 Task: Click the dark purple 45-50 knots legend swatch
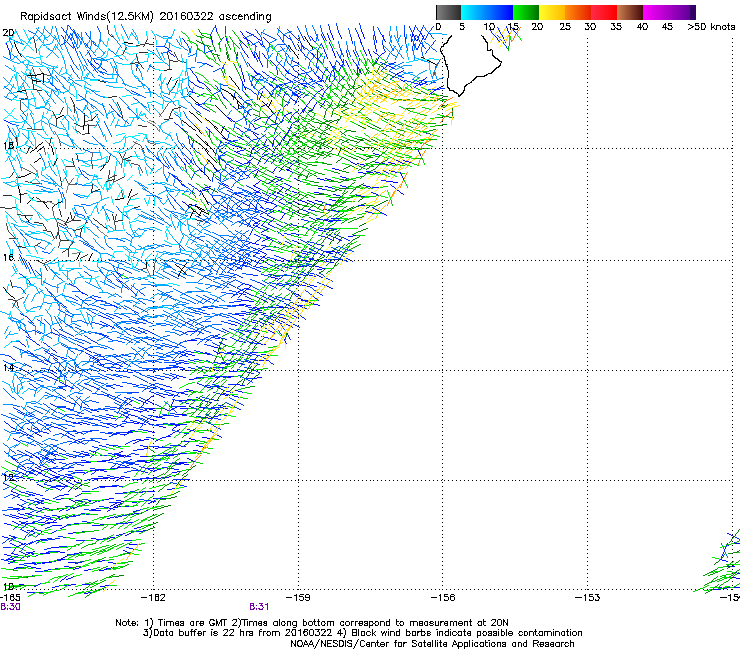(682, 12)
